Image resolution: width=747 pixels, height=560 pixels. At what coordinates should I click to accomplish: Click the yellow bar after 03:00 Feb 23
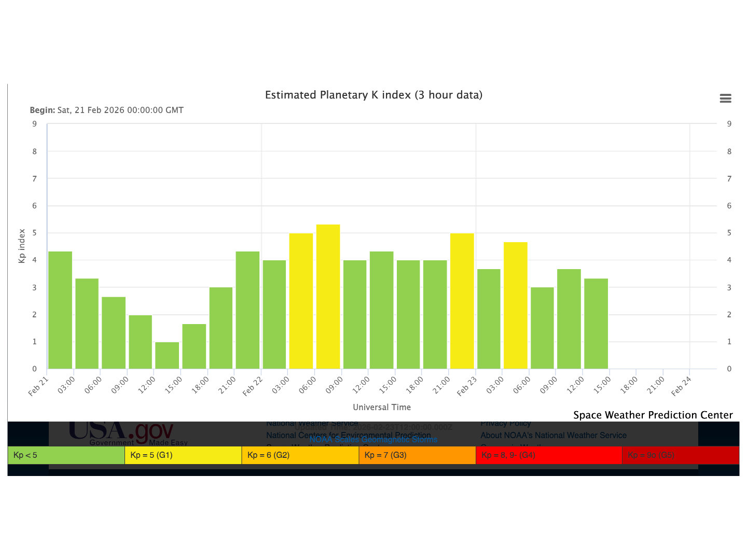516,305
